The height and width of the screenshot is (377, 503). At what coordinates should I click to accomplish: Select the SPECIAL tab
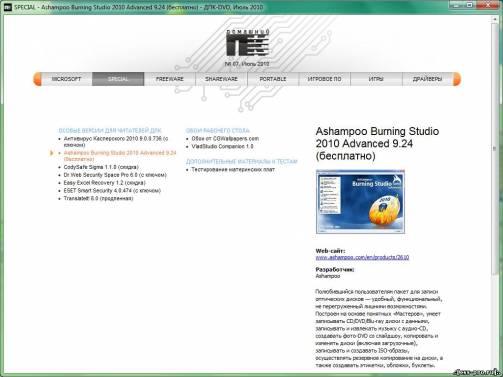click(x=118, y=79)
